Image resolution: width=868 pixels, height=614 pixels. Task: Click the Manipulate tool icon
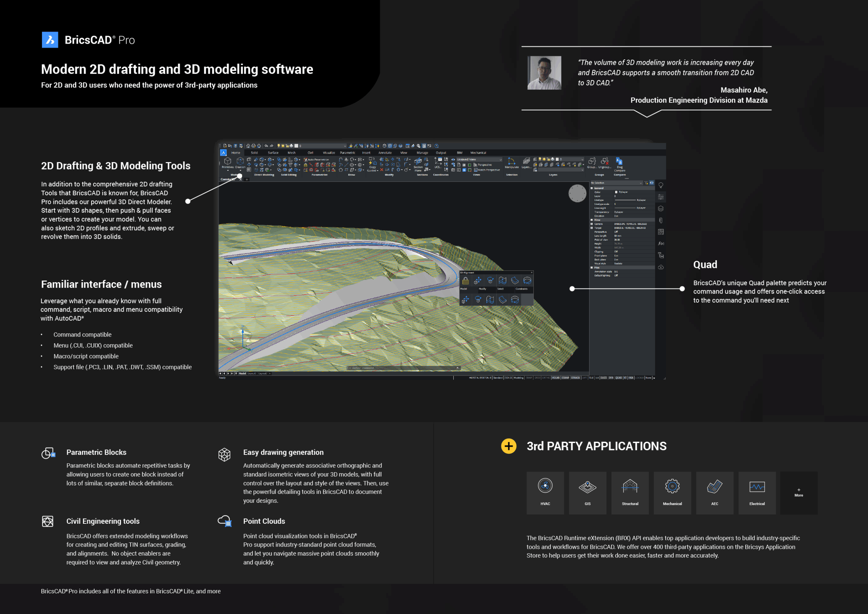(512, 162)
